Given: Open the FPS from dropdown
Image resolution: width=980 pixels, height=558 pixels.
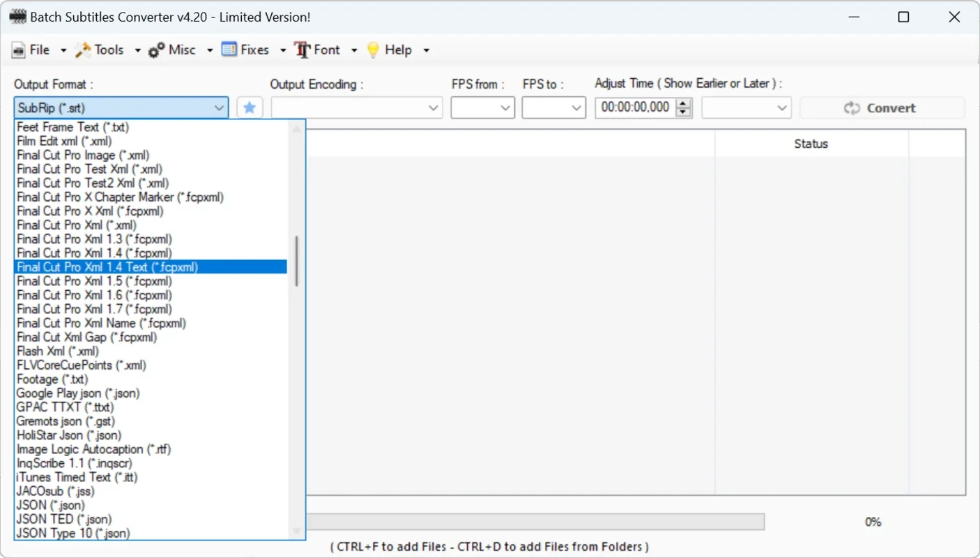Looking at the screenshot, I should coord(483,108).
